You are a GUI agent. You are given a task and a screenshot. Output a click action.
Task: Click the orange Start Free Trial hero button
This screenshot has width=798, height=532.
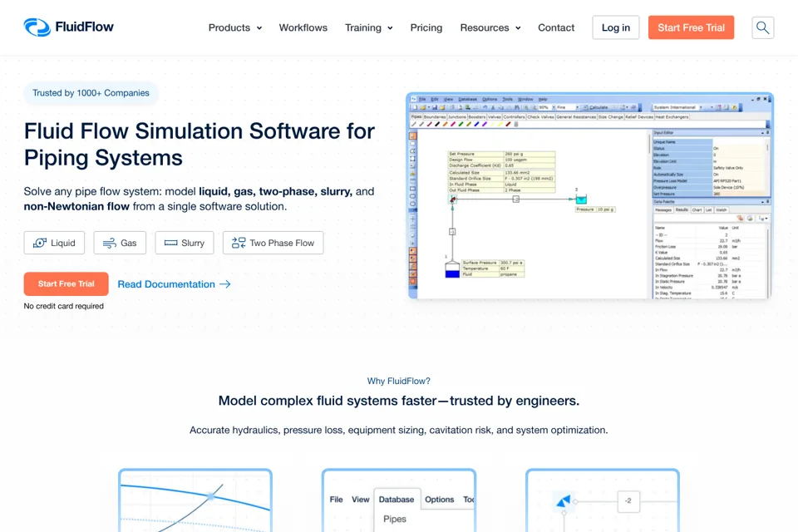point(66,283)
